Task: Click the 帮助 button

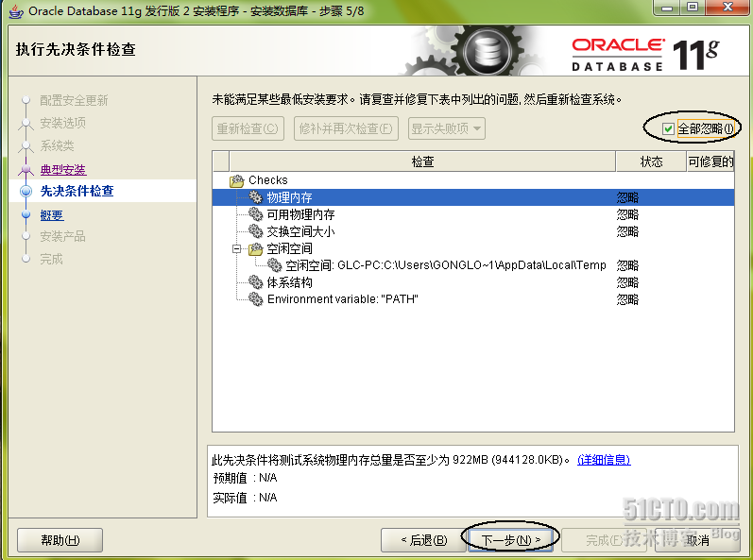Action: [x=60, y=540]
